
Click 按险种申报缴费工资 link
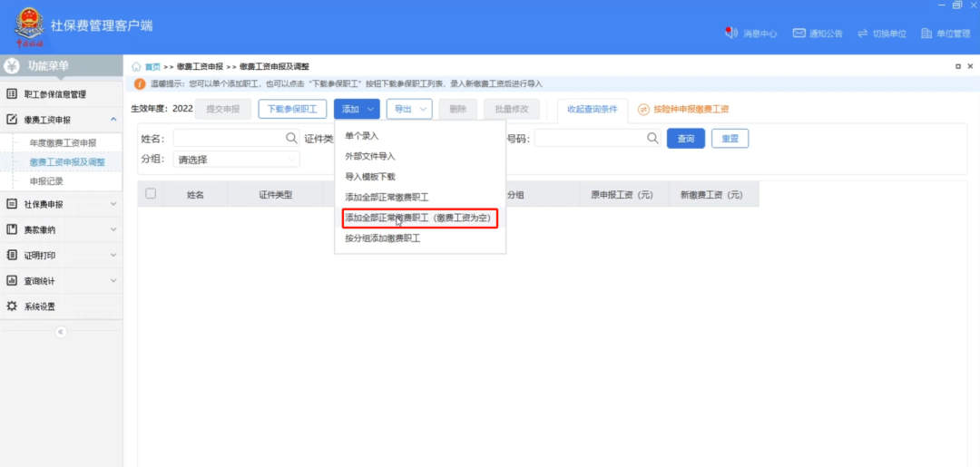tap(691, 109)
